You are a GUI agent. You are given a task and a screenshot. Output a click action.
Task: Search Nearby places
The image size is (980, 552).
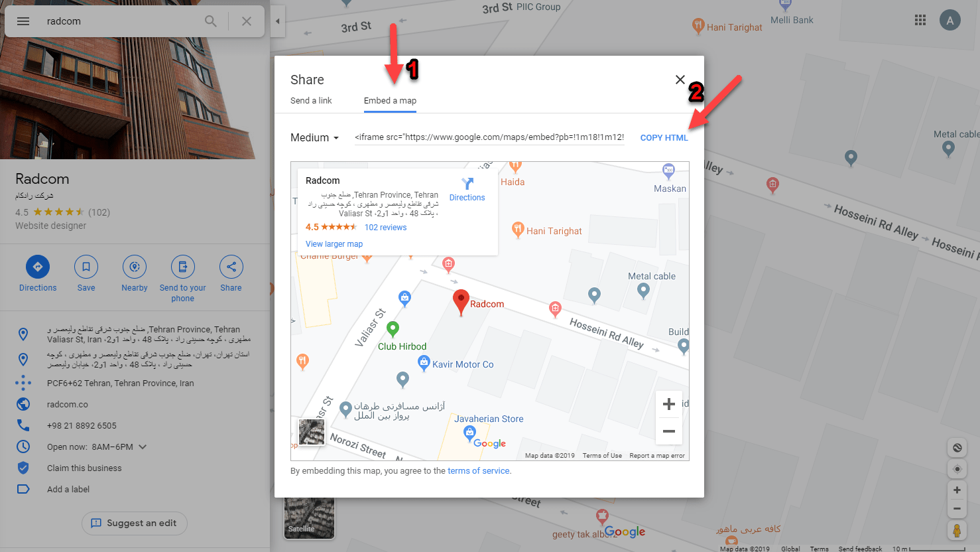(135, 267)
